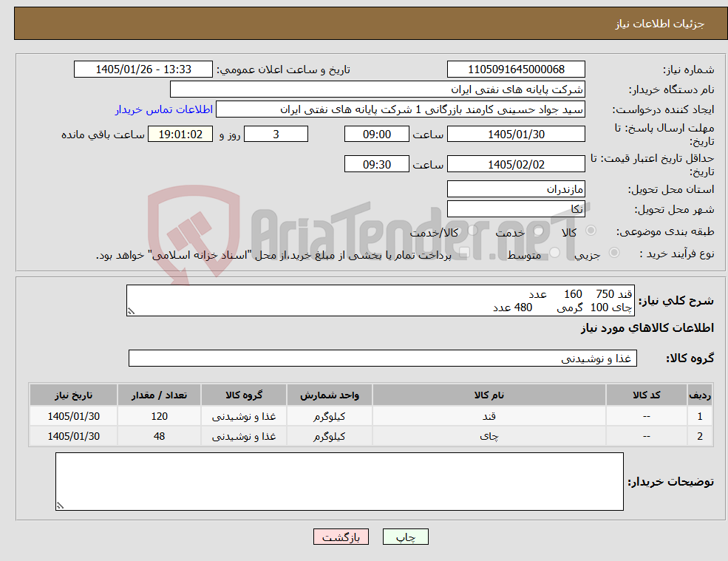Click the بازگشت back button
Viewport: 728px width, 561px height.
341,537
